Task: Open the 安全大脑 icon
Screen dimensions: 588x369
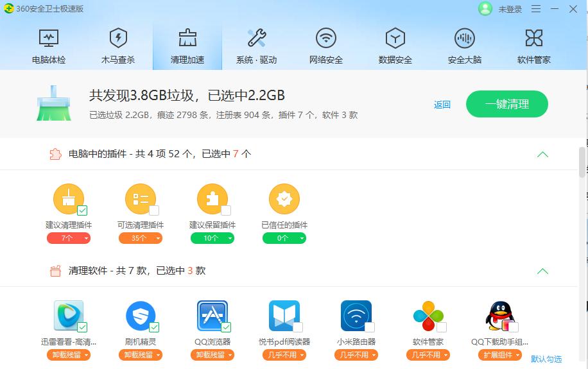Action: [465, 38]
